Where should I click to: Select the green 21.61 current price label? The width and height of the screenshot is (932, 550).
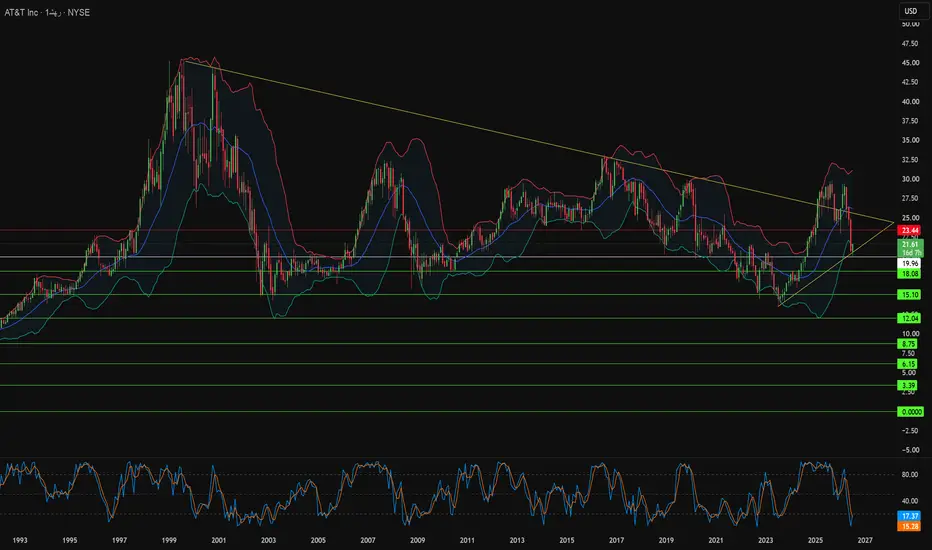pos(910,244)
